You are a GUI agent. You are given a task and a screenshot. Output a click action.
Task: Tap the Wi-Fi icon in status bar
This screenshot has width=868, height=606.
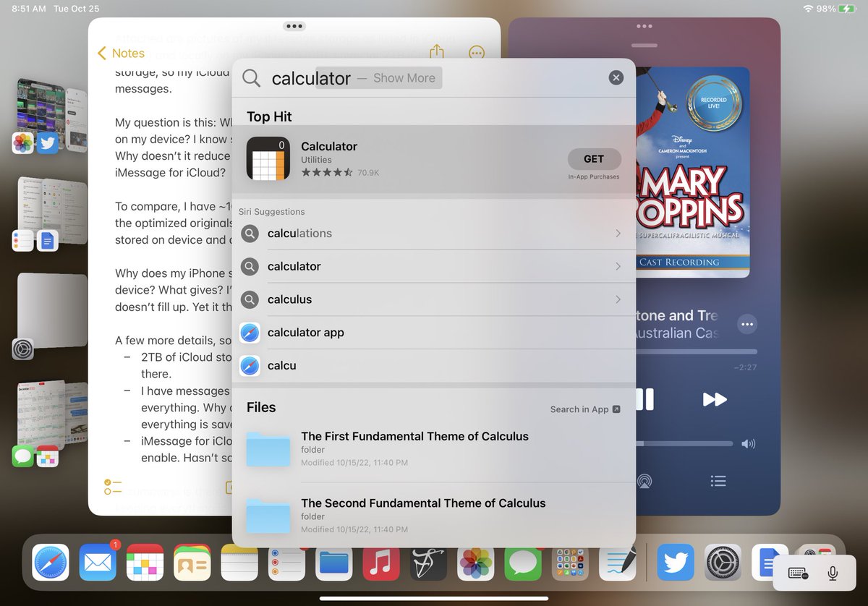tap(808, 9)
